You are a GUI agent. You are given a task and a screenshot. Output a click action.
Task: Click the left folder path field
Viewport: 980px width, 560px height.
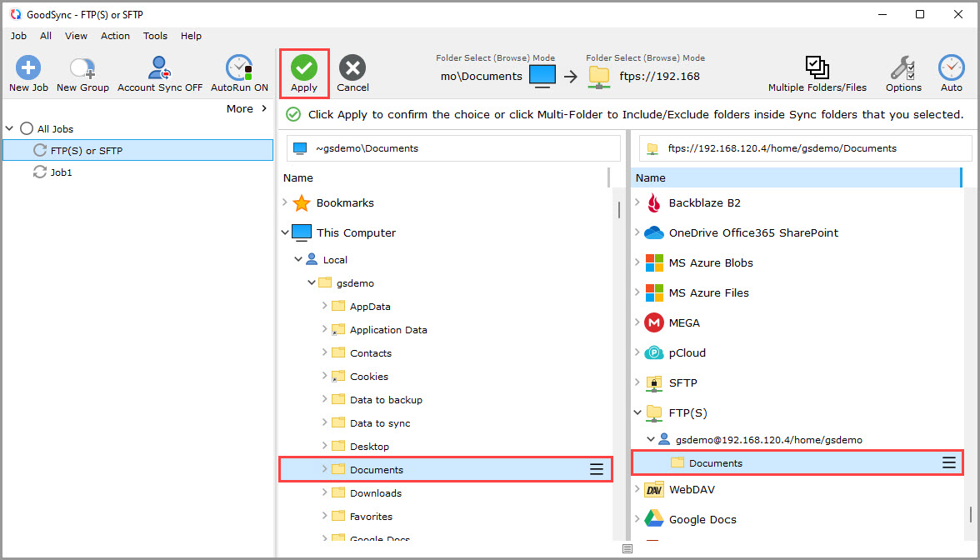(x=454, y=148)
